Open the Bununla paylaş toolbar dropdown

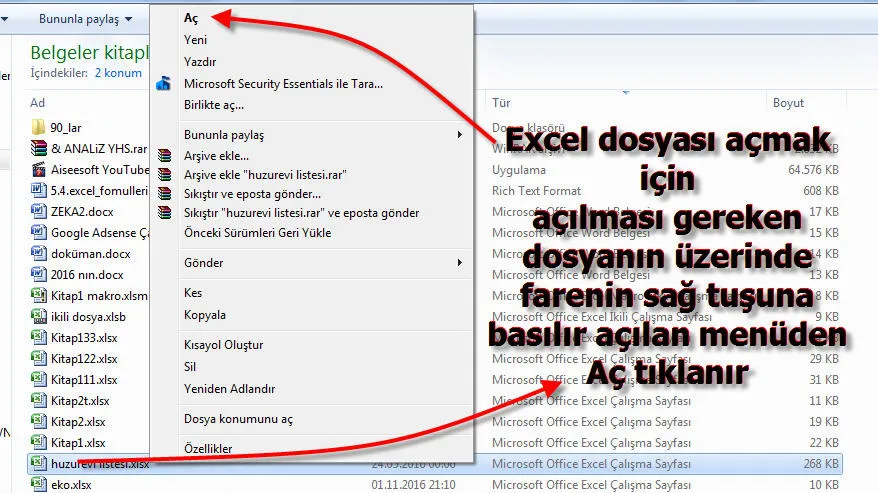click(x=85, y=19)
